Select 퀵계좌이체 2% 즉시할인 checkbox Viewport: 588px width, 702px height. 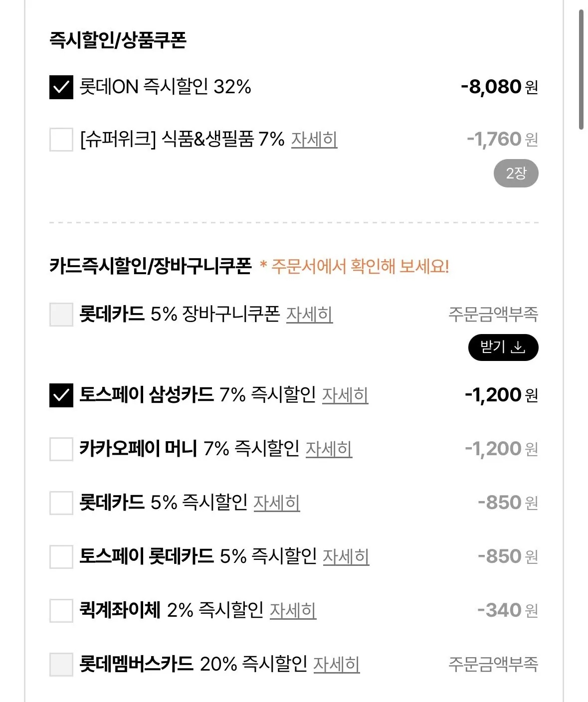61,610
